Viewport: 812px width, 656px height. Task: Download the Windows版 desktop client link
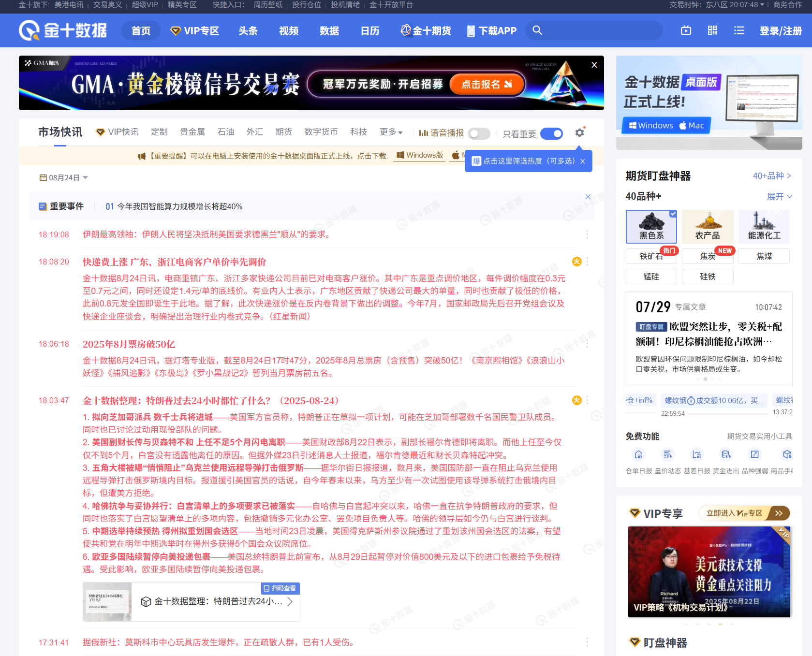tap(420, 155)
